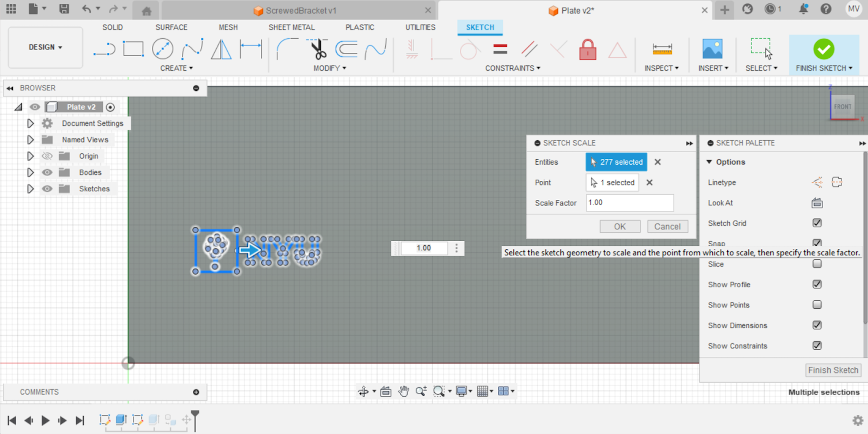The image size is (868, 434).
Task: Click the Insert image icon
Action: pos(712,48)
